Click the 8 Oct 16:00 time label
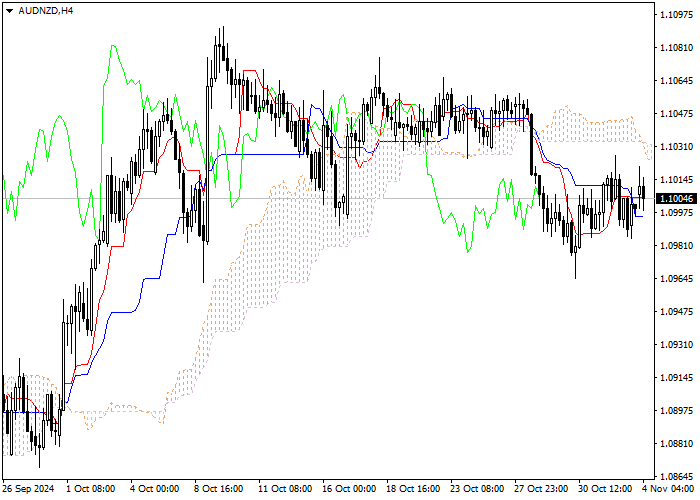The image size is (700, 500). (x=219, y=489)
